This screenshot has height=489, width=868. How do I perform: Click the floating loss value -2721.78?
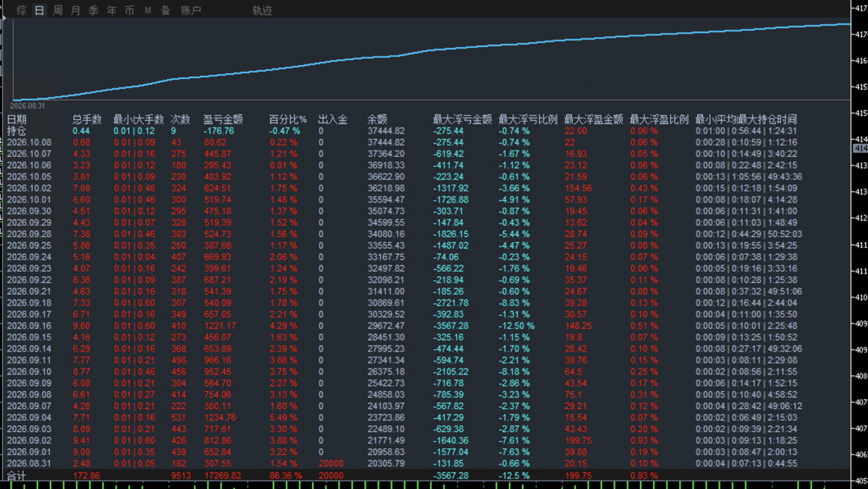[450, 303]
